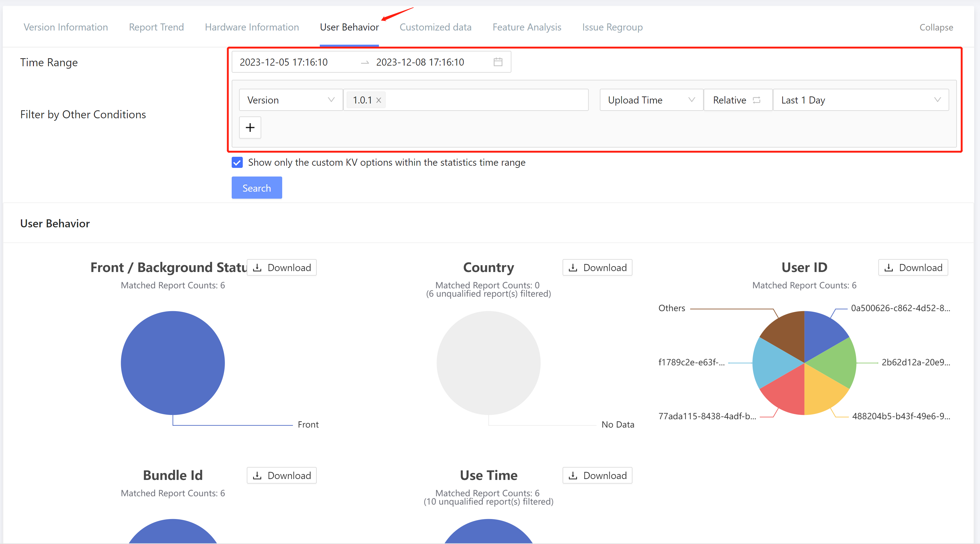Image resolution: width=980 pixels, height=544 pixels.
Task: Remove the 1.0.1 version tag
Action: click(379, 100)
